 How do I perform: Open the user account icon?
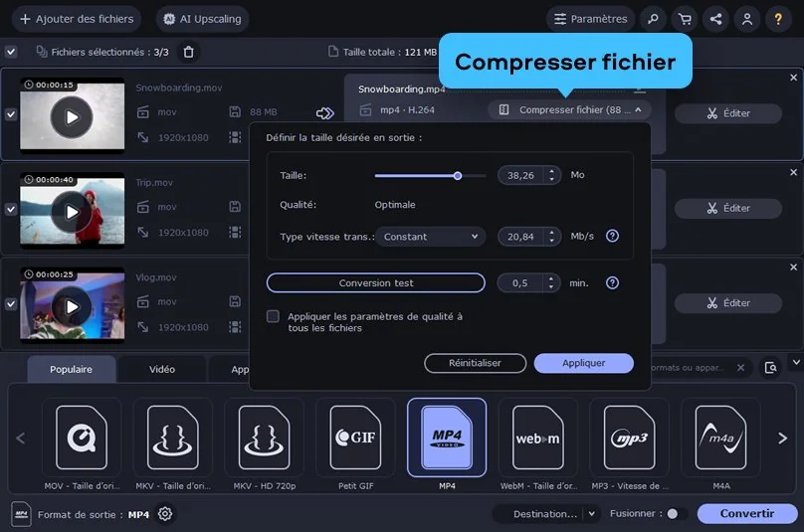coord(746,19)
